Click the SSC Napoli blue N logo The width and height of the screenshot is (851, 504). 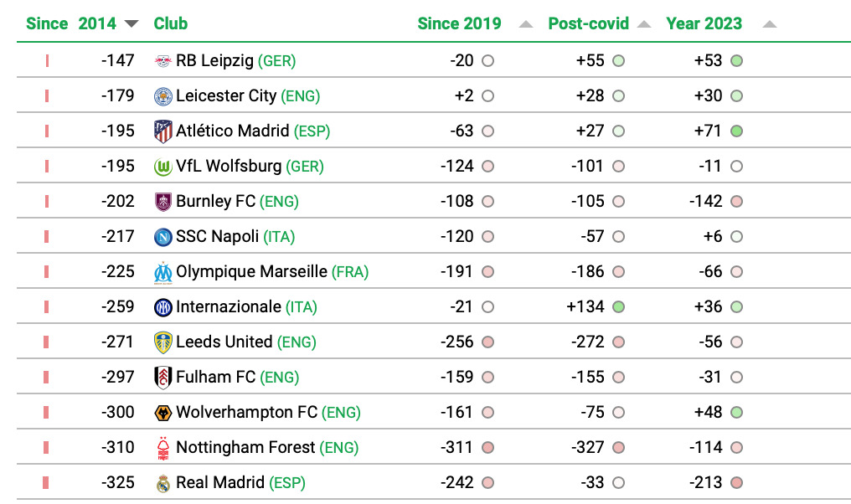[162, 237]
